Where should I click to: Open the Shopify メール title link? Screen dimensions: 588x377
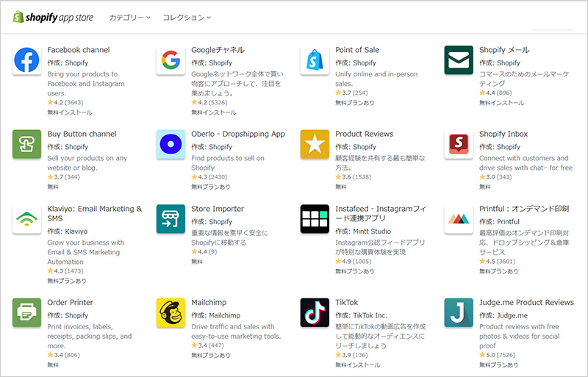[504, 50]
